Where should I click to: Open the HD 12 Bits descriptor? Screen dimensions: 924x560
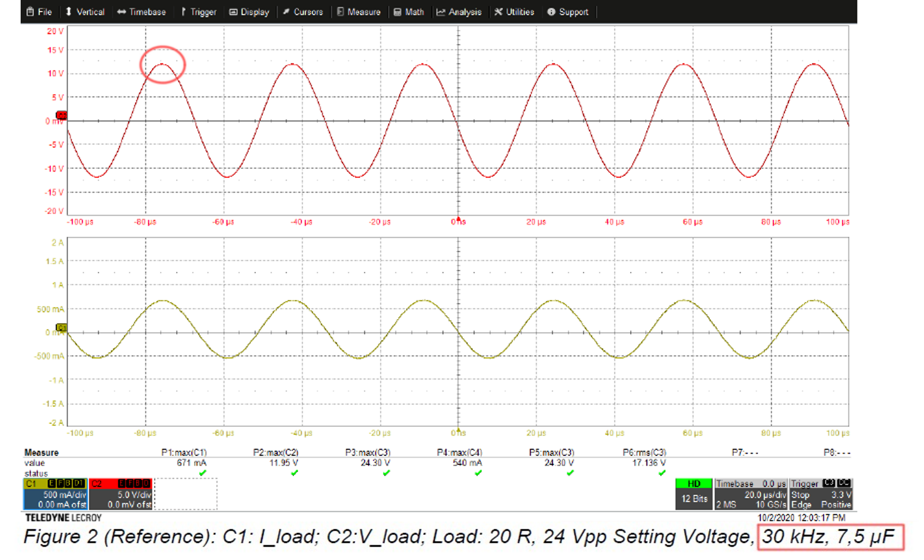694,494
